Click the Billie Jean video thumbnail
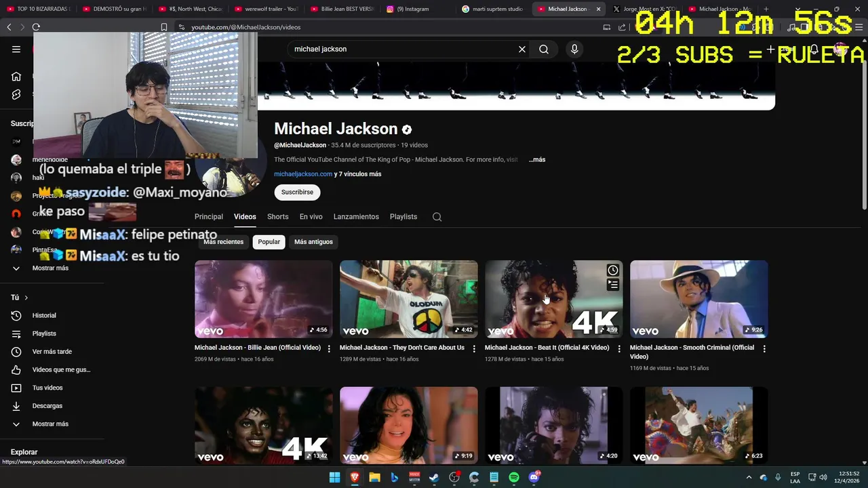868x488 pixels. click(264, 299)
